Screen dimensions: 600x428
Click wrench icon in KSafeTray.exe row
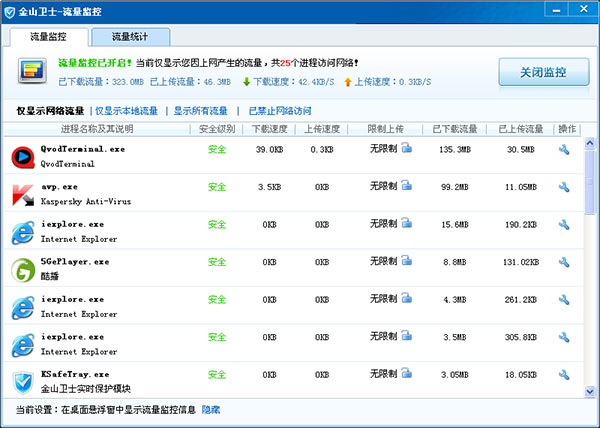[564, 374]
